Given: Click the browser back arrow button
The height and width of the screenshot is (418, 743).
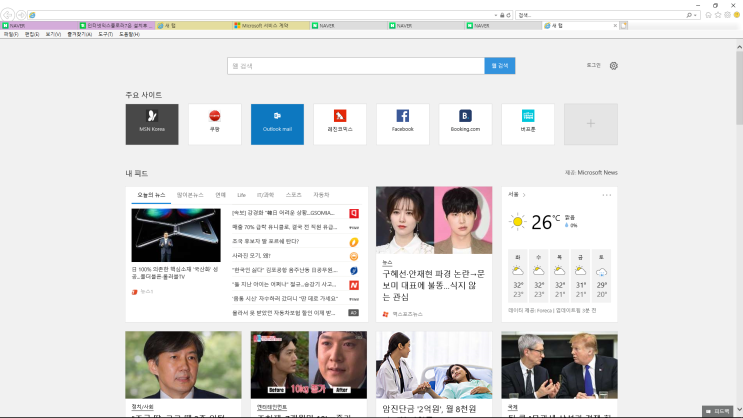Looking at the screenshot, I should coord(8,15).
